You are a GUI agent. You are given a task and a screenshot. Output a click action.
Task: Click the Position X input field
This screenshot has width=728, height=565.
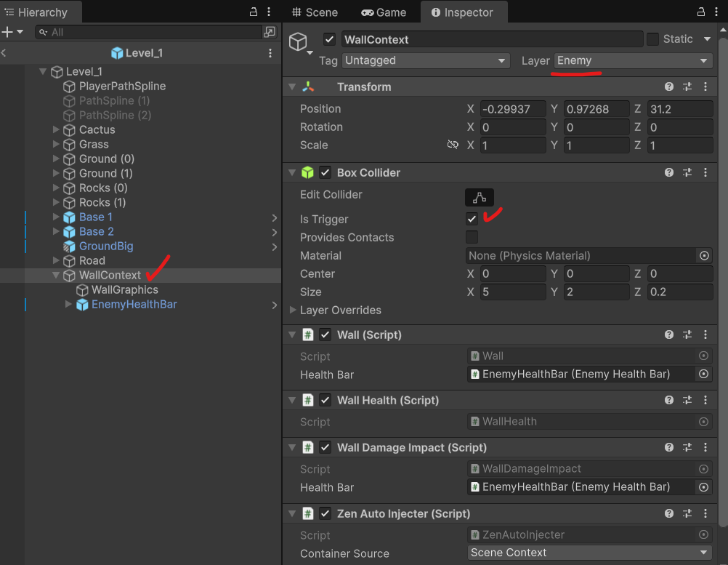coord(512,109)
